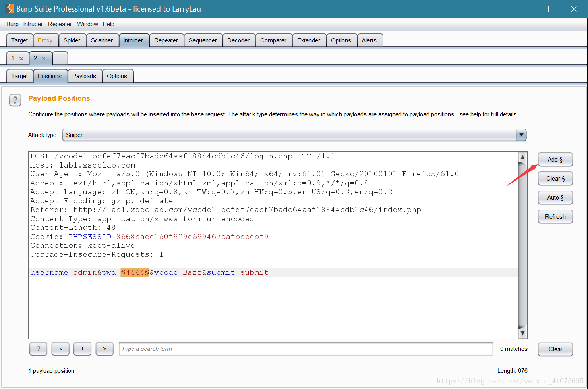Click the Host: lab1.xseclab.com header line
The height and width of the screenshot is (389, 588).
click(x=83, y=165)
